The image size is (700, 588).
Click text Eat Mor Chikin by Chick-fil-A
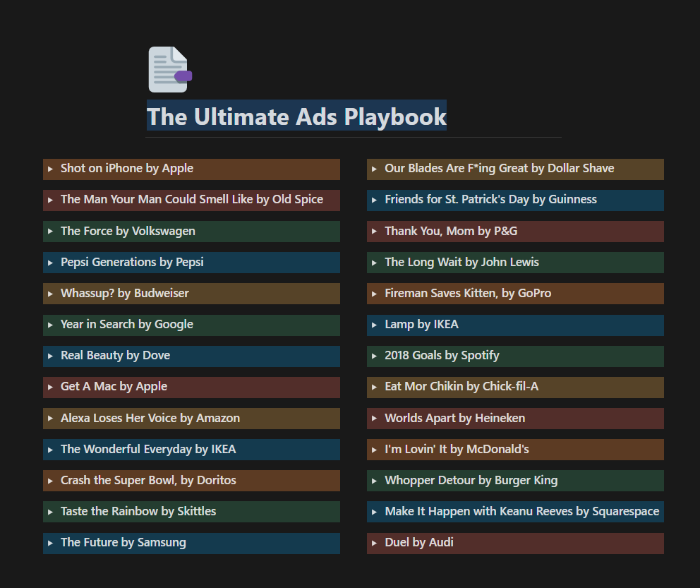point(461,386)
